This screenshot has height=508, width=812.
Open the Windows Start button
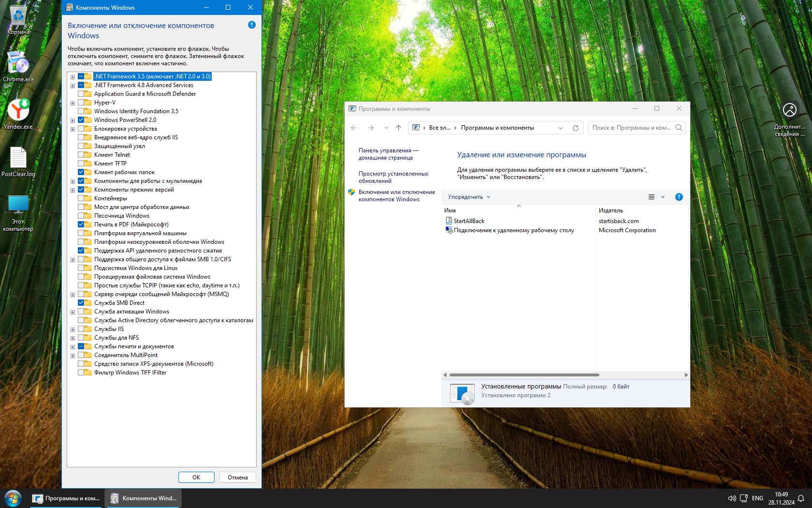click(x=13, y=498)
